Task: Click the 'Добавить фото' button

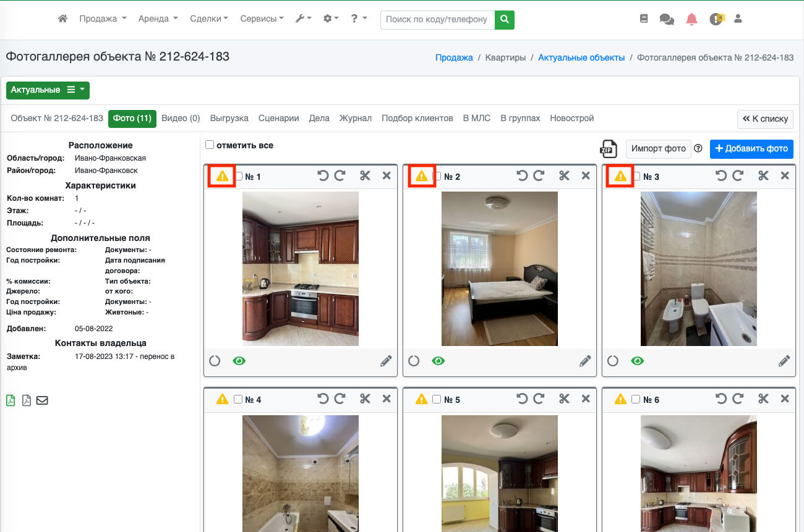Action: 751,149
